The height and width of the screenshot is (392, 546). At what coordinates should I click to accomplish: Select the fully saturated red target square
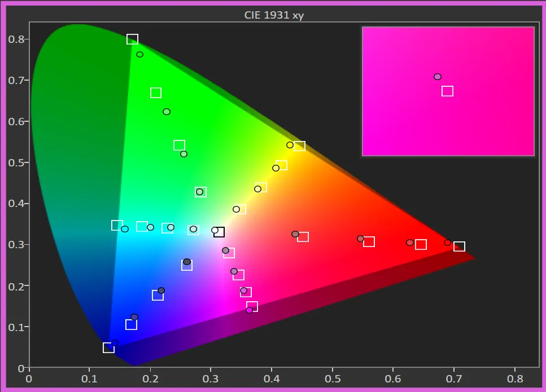tap(459, 246)
